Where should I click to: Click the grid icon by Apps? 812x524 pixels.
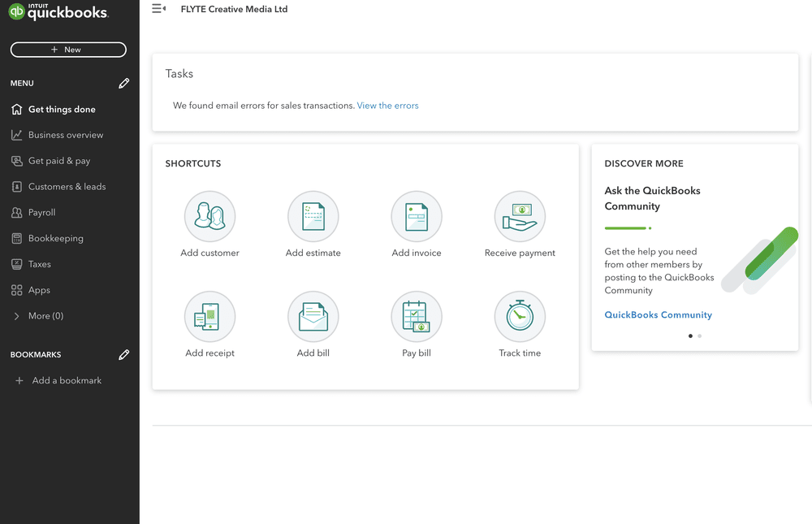point(16,290)
